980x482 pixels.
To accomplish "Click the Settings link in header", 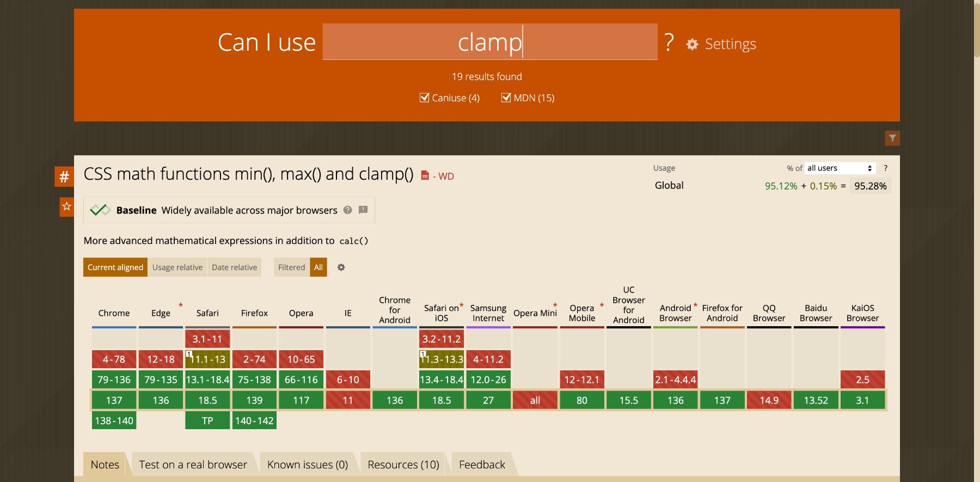I will pyautogui.click(x=730, y=44).
